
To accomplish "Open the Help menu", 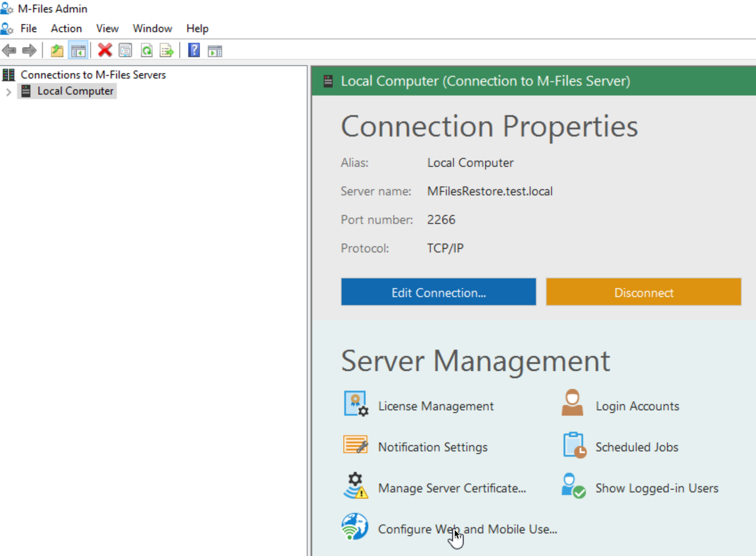I will tap(197, 29).
